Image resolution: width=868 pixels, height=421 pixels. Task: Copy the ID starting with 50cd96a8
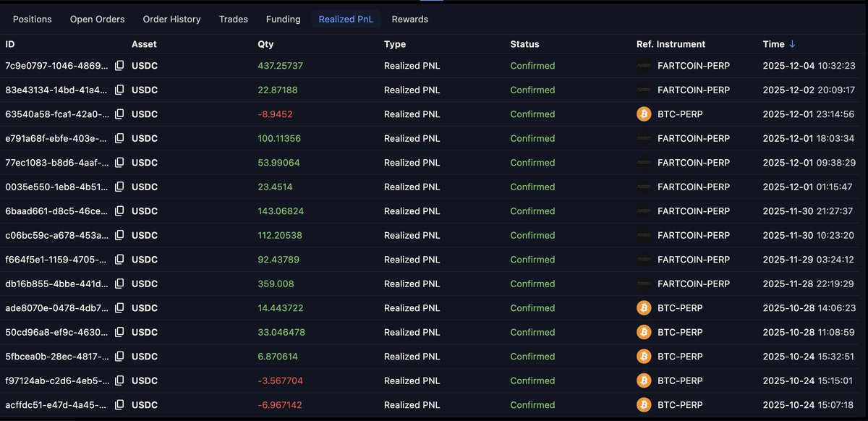coord(119,333)
